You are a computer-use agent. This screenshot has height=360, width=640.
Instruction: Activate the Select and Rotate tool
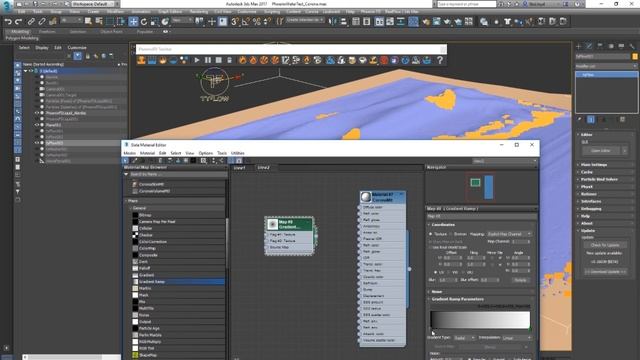point(144,22)
